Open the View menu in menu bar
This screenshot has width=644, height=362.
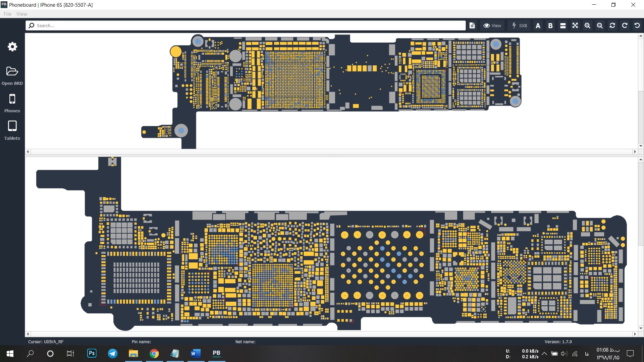[21, 14]
